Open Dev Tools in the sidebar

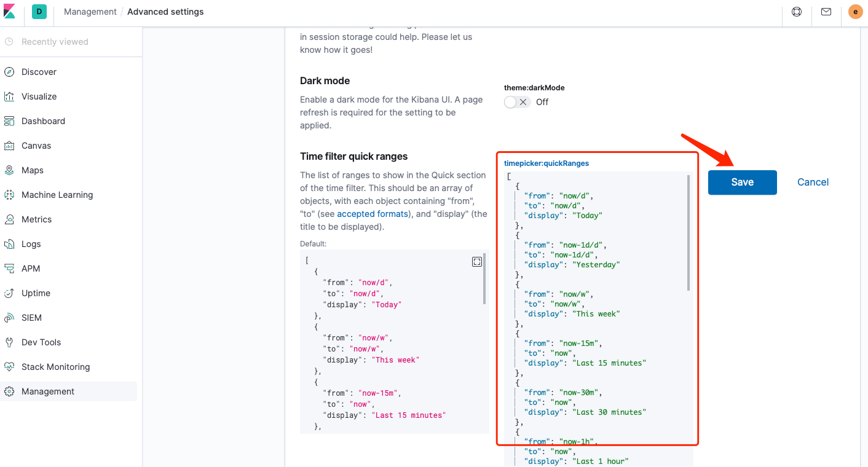pos(41,342)
